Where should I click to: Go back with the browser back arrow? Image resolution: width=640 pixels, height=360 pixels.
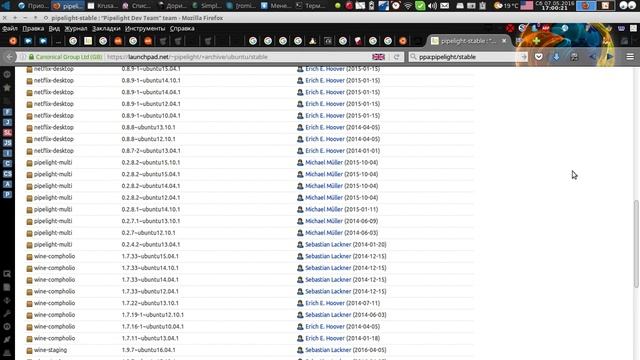[x=10, y=57]
